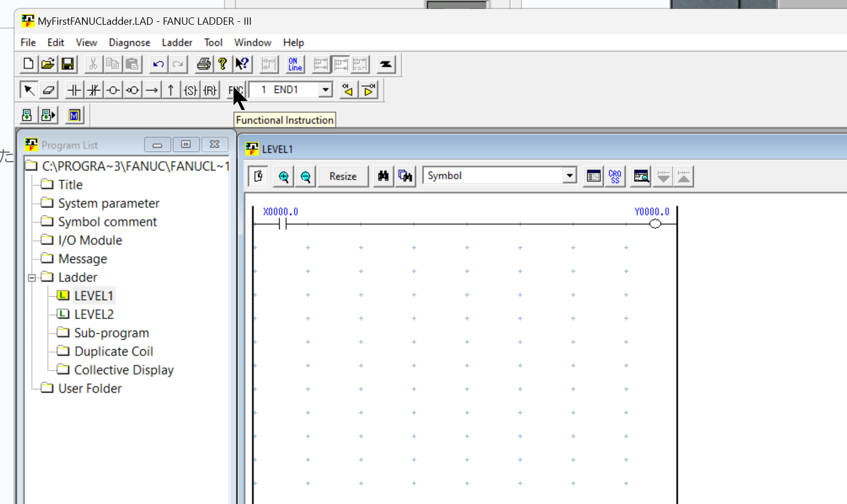Click the right yellow arrow coil search icon
847x504 pixels.
[368, 90]
